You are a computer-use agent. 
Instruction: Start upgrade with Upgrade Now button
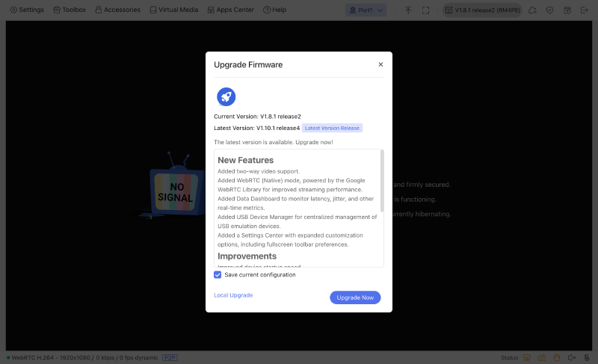click(355, 297)
